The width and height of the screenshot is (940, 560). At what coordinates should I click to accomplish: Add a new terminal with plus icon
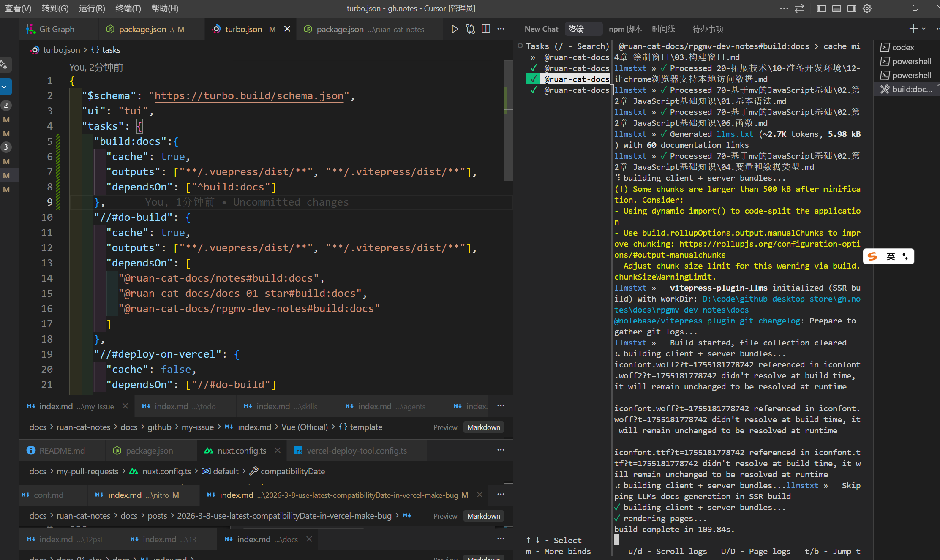913,29
